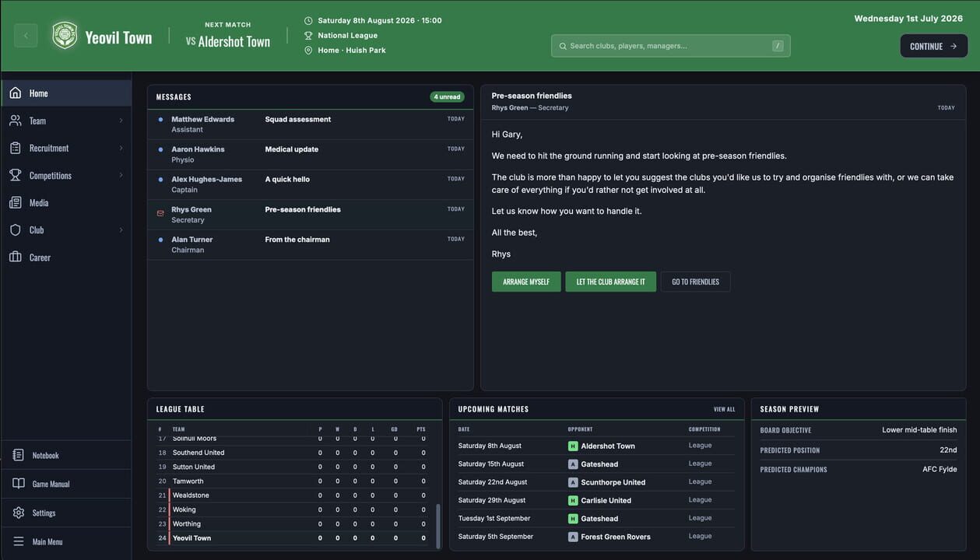
Task: Select Pre-season friendlies message row
Action: coord(311,215)
